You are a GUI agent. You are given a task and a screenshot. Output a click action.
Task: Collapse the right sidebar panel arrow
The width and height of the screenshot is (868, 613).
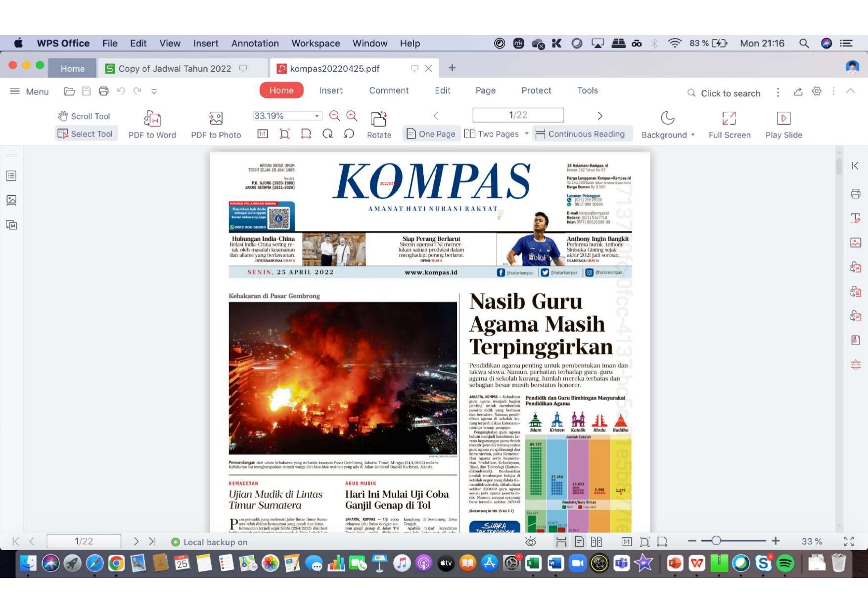tap(855, 166)
